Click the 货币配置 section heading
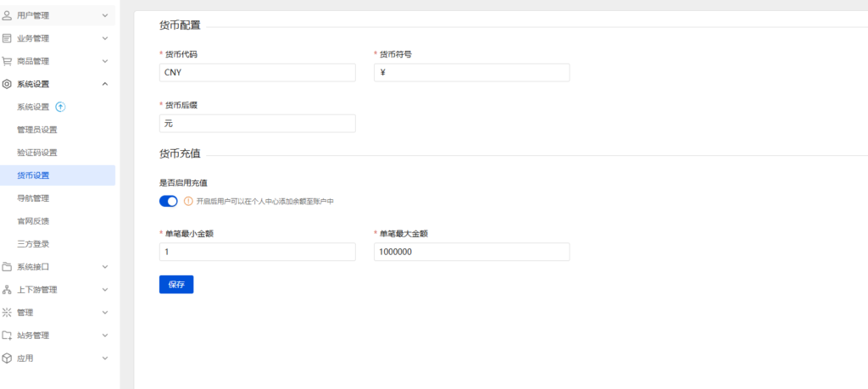 pos(180,25)
